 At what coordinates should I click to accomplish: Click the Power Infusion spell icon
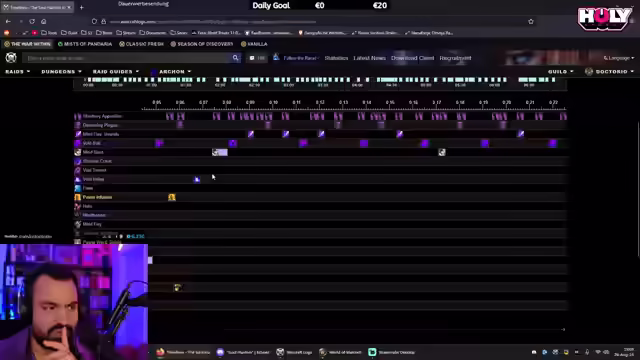click(78, 197)
